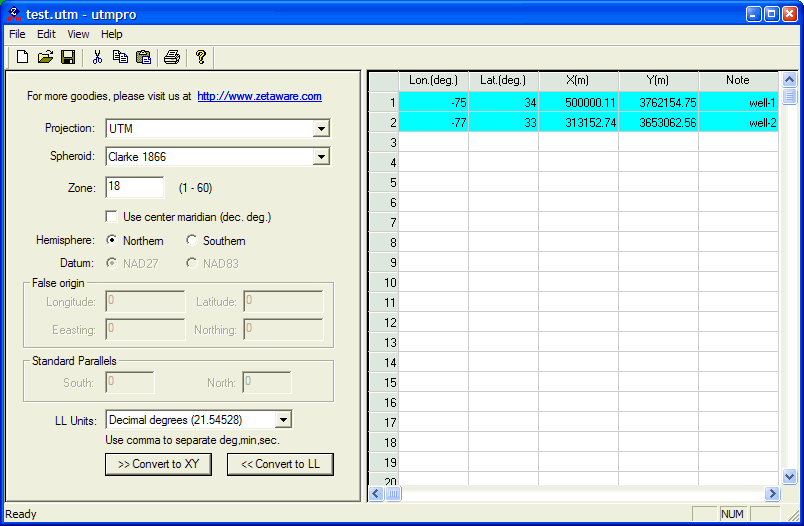
Task: Click the Save floppy disk icon
Action: 68,57
